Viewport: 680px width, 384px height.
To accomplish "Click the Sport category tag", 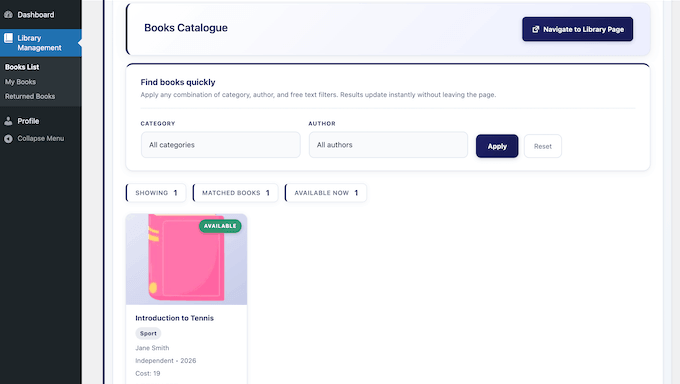I will pyautogui.click(x=148, y=333).
